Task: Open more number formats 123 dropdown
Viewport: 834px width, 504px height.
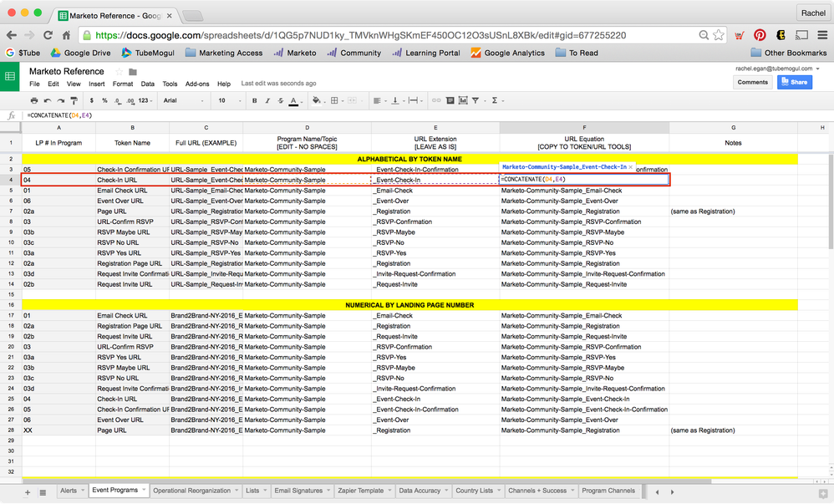Action: click(x=145, y=100)
